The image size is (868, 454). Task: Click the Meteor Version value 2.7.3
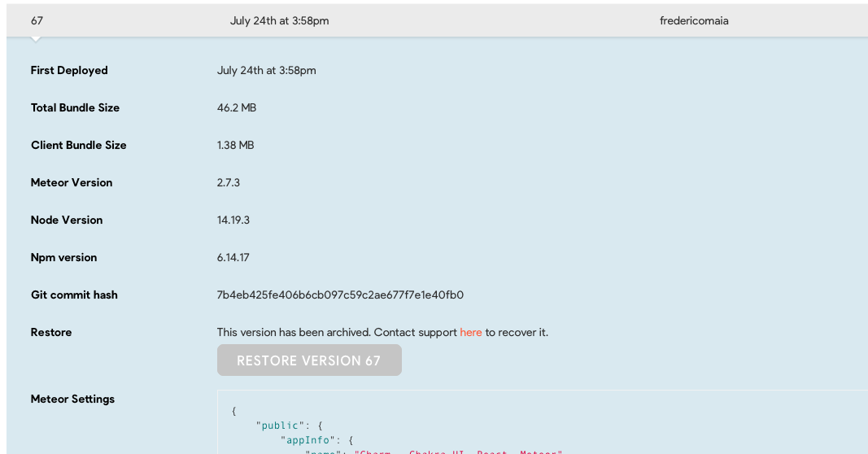pyautogui.click(x=229, y=183)
